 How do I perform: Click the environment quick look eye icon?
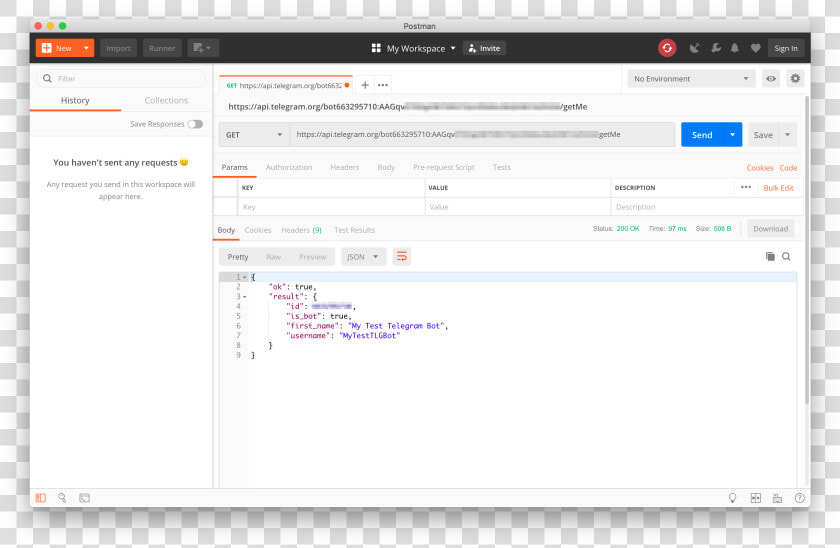click(x=771, y=79)
